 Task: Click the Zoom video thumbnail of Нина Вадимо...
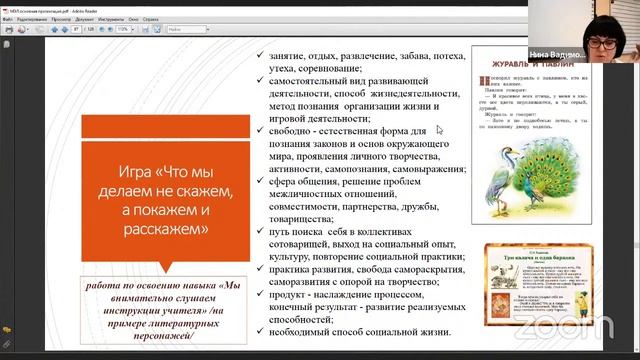[584, 31]
